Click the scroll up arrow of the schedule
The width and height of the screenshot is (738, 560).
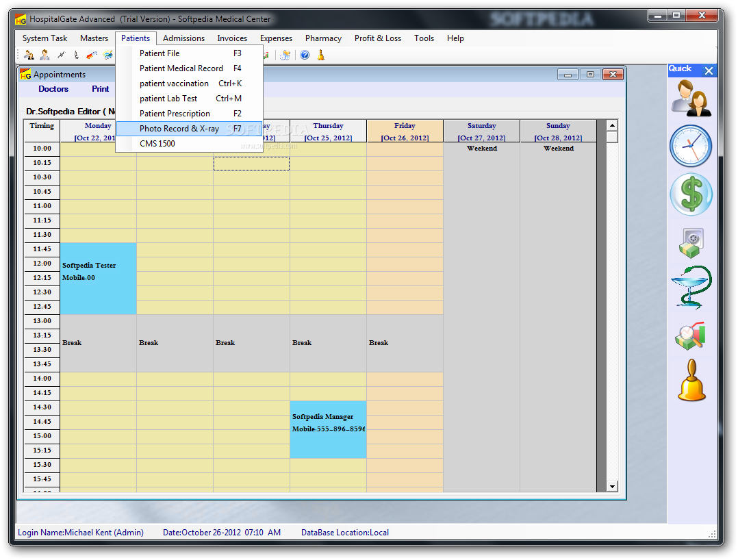(612, 126)
